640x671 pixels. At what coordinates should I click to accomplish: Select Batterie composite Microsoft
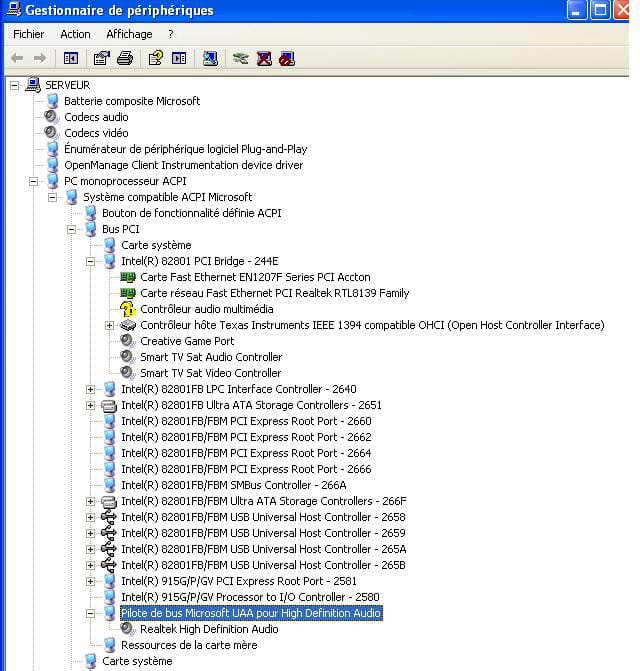click(x=132, y=101)
